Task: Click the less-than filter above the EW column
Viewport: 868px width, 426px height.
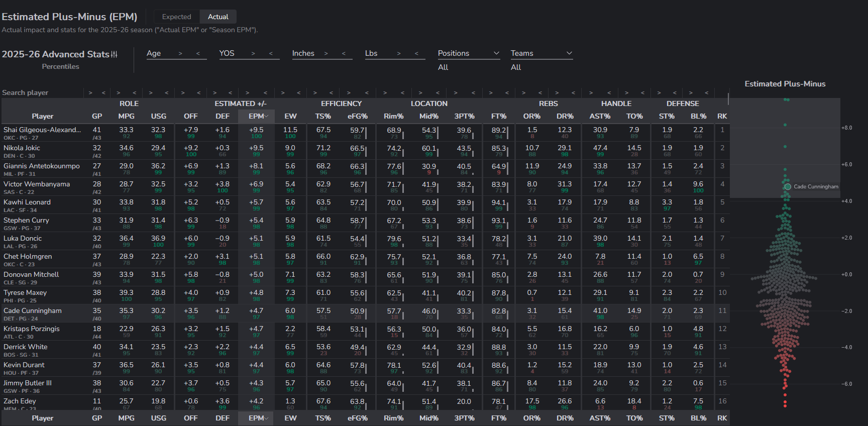Action: tap(298, 92)
